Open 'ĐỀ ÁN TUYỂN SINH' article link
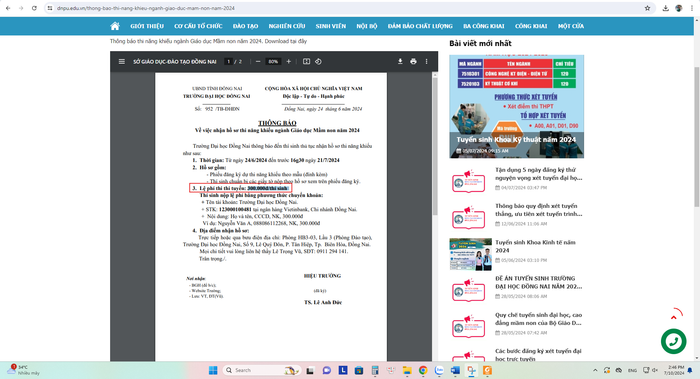The height and width of the screenshot is (379, 700). [x=538, y=282]
